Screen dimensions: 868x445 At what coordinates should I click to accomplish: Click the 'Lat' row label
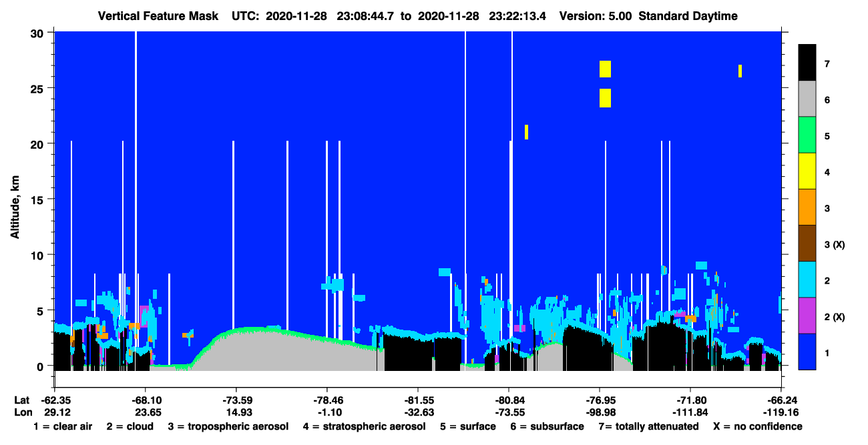click(x=21, y=400)
